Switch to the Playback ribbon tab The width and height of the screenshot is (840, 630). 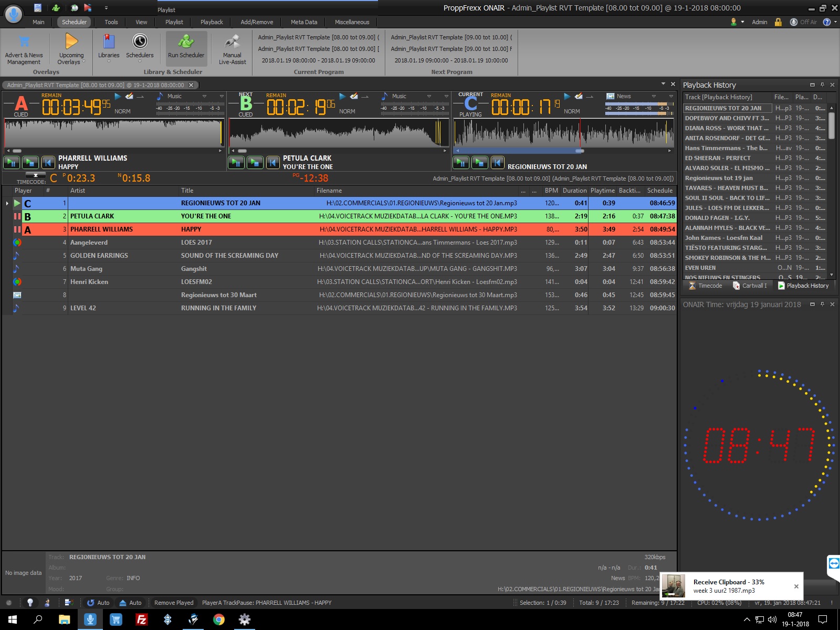tap(212, 22)
